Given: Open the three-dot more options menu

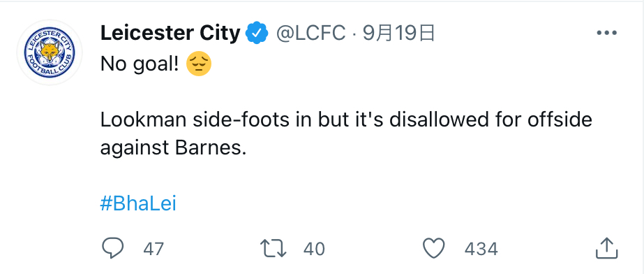Looking at the screenshot, I should click(x=606, y=34).
